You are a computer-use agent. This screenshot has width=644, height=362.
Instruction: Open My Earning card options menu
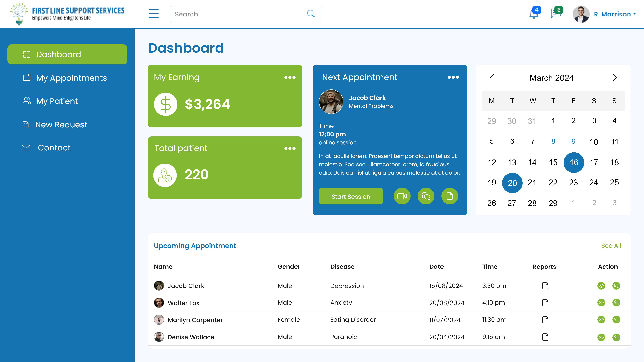point(290,77)
